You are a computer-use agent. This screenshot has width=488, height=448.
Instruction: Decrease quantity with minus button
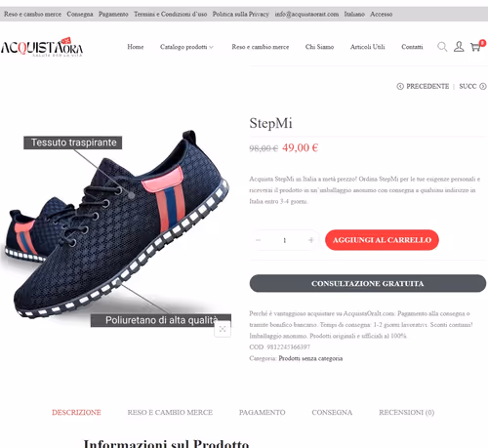pyautogui.click(x=259, y=240)
